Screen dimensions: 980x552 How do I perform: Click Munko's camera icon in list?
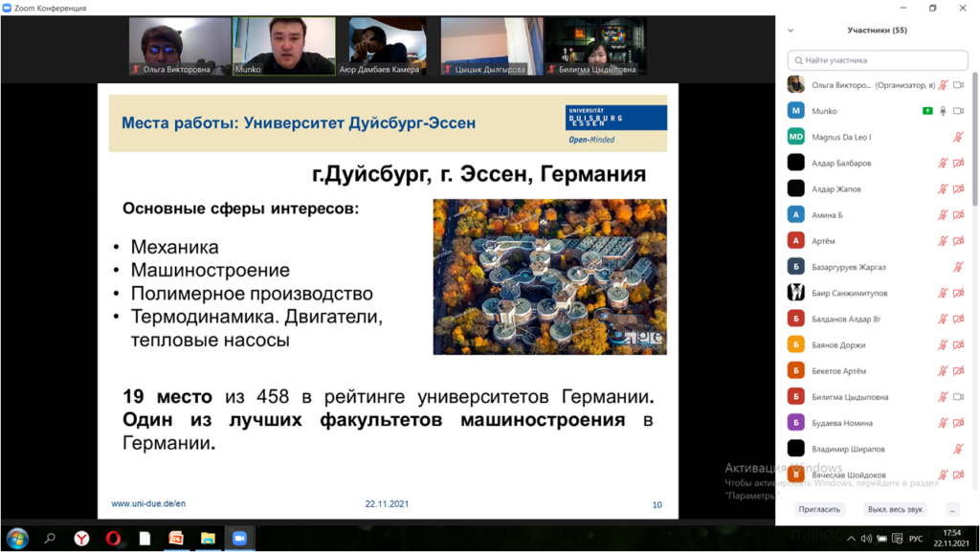coord(958,111)
